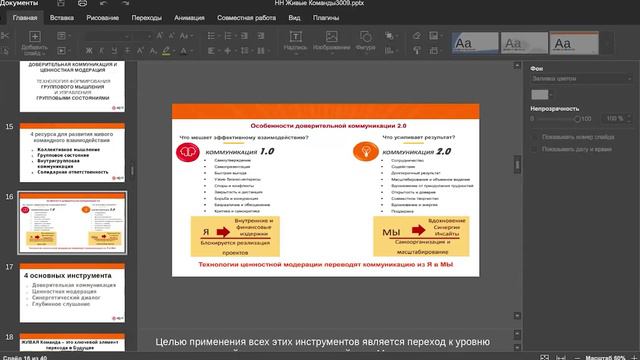The height and width of the screenshot is (360, 640).
Task: Select the first blue slide theme
Action: tap(475, 43)
